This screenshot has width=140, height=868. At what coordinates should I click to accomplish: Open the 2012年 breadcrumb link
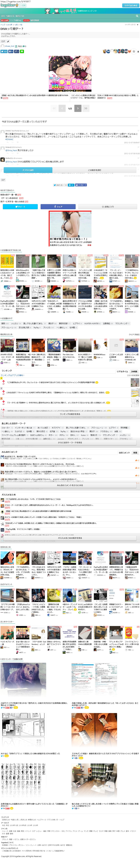tap(9, 25)
